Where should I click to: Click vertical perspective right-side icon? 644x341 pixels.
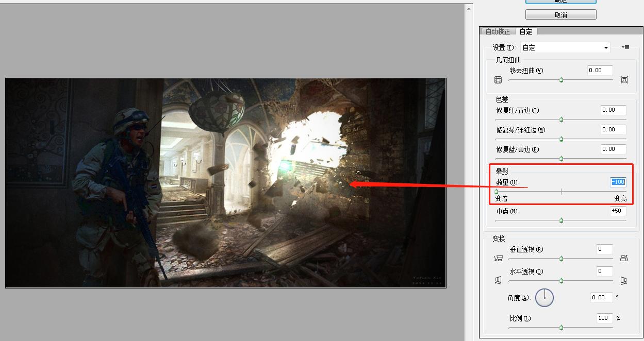click(x=624, y=259)
